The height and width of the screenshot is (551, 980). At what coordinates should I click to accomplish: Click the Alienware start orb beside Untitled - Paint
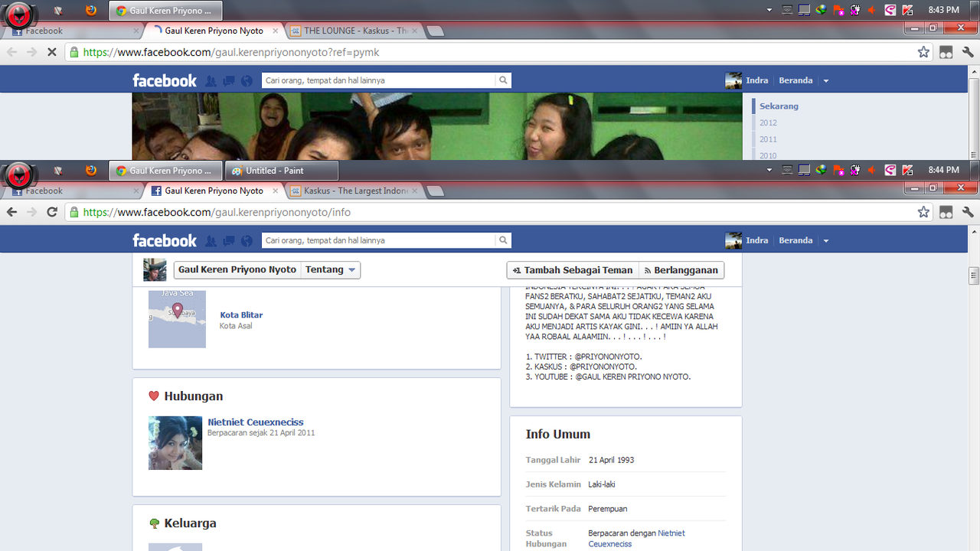[x=18, y=174]
